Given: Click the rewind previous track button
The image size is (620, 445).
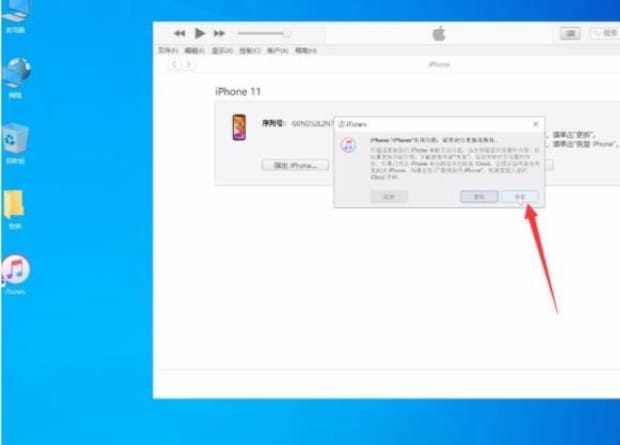Looking at the screenshot, I should click(x=180, y=34).
